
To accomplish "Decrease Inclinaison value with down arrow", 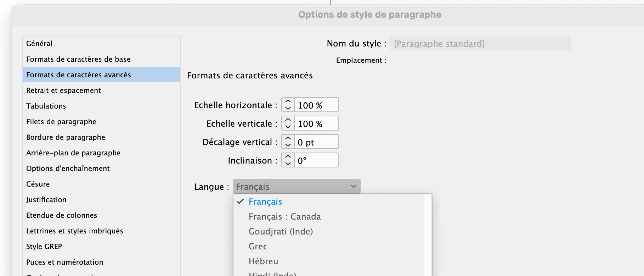I will click(288, 164).
